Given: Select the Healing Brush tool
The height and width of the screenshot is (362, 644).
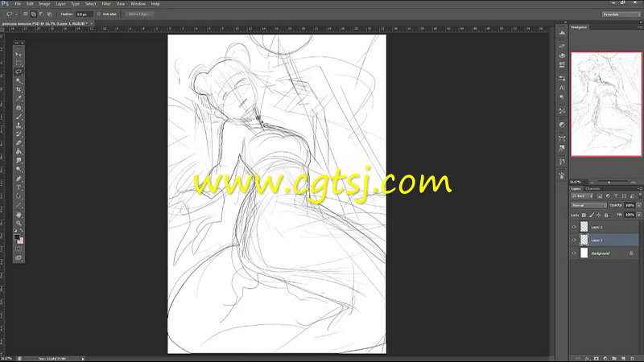Looking at the screenshot, I should click(x=19, y=108).
